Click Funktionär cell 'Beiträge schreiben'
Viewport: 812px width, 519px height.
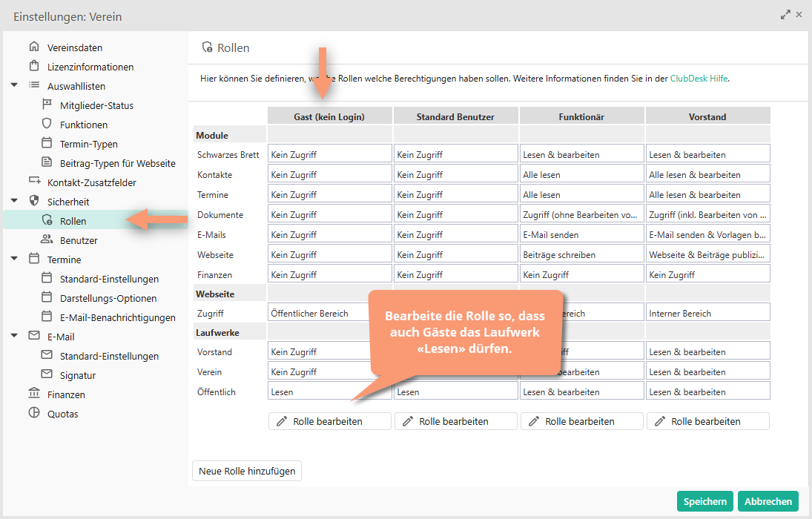coord(581,255)
